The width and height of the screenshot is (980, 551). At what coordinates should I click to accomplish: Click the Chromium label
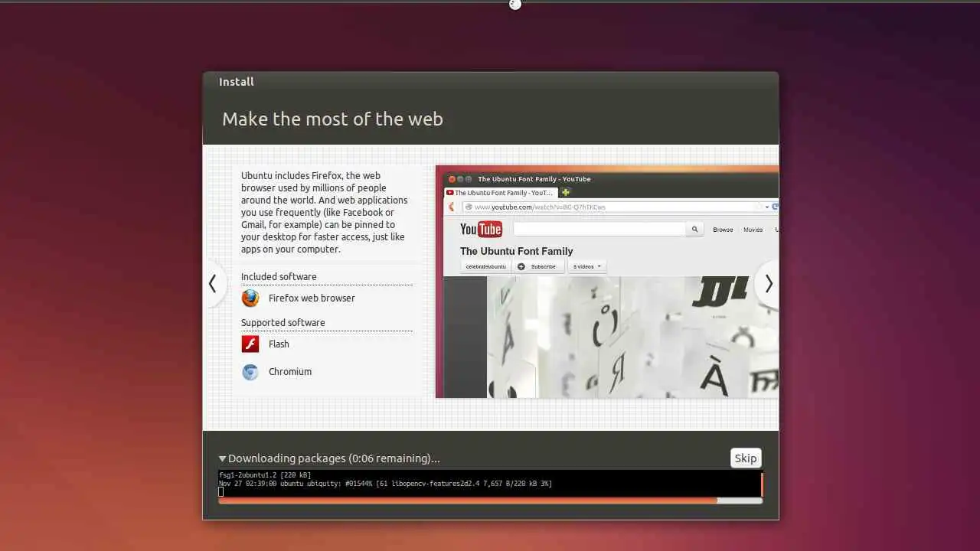tap(290, 372)
